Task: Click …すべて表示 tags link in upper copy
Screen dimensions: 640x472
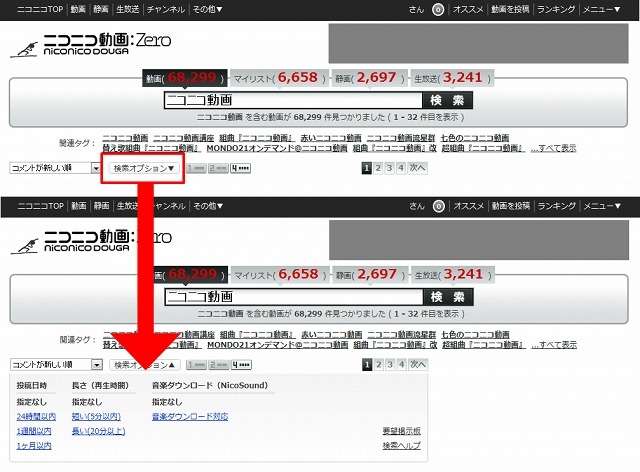Action: point(553,148)
